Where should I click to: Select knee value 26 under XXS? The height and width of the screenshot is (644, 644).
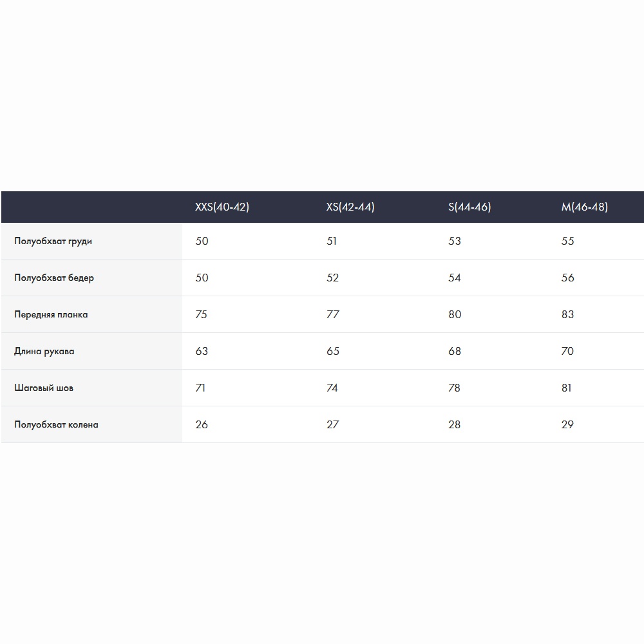pyautogui.click(x=202, y=424)
